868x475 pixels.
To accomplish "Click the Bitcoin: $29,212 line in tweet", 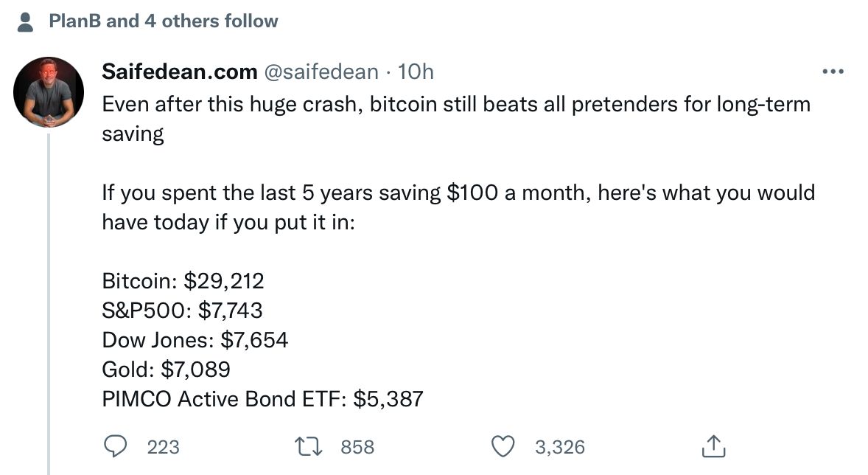I will [x=183, y=281].
